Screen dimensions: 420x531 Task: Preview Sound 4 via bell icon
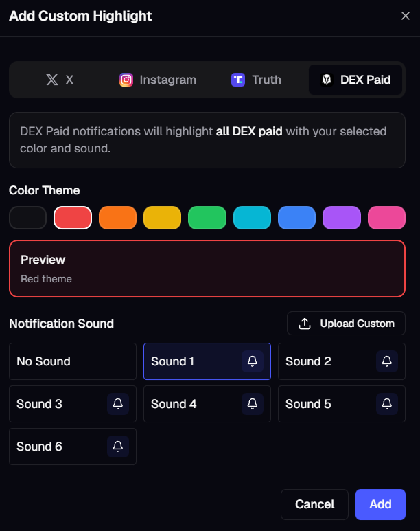pos(253,404)
